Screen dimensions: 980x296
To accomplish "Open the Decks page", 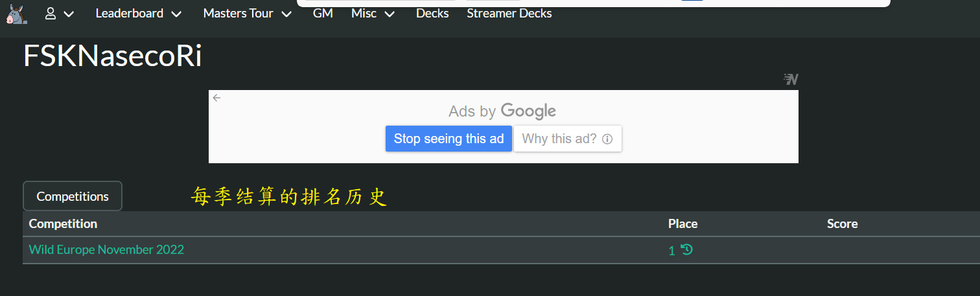I will tap(432, 13).
